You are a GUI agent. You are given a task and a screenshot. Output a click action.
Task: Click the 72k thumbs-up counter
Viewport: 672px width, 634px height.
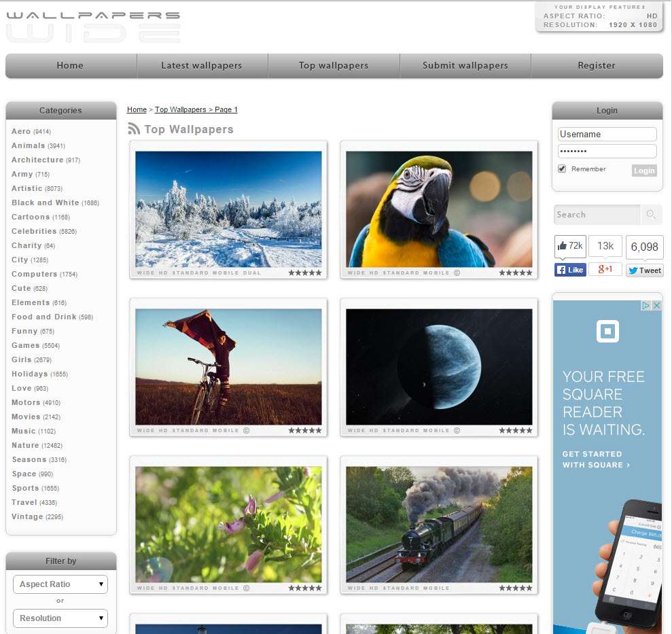click(x=569, y=246)
